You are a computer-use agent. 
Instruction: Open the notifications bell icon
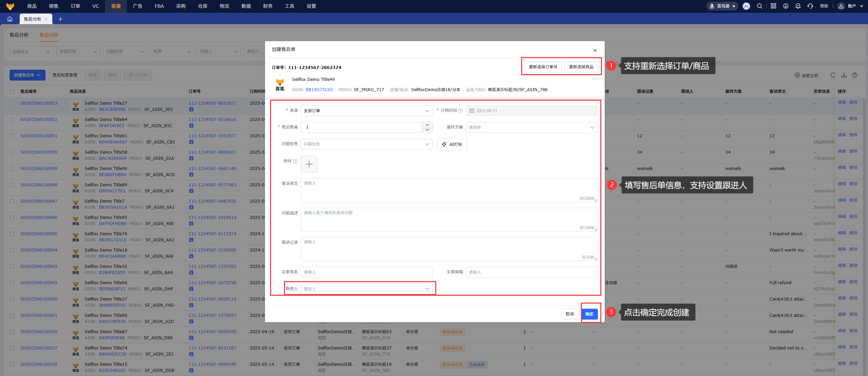[798, 6]
